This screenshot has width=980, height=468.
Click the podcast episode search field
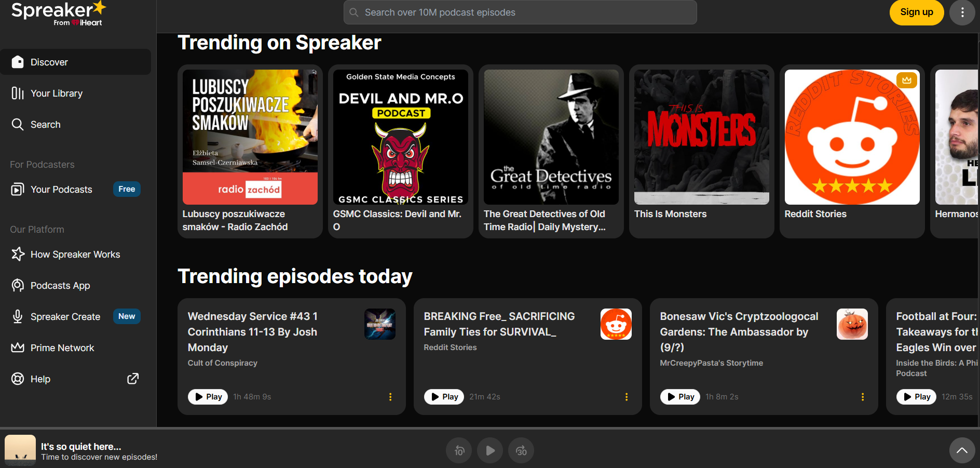coord(520,12)
